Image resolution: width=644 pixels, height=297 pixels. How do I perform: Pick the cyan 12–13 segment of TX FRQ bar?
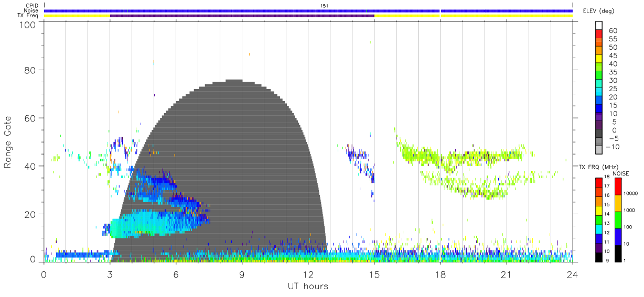click(x=598, y=229)
